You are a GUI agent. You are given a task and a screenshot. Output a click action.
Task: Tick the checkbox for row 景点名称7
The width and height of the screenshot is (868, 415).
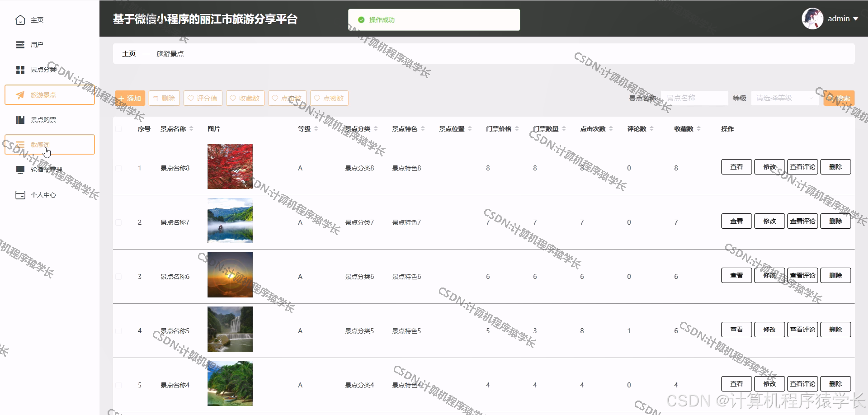coord(118,222)
